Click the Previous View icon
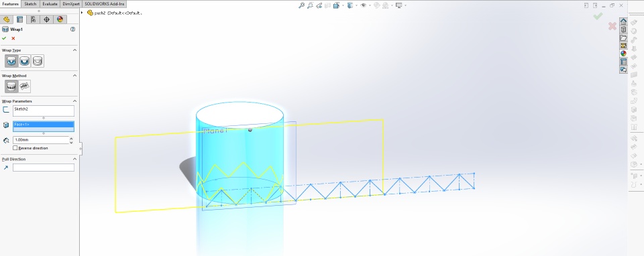 319,5
